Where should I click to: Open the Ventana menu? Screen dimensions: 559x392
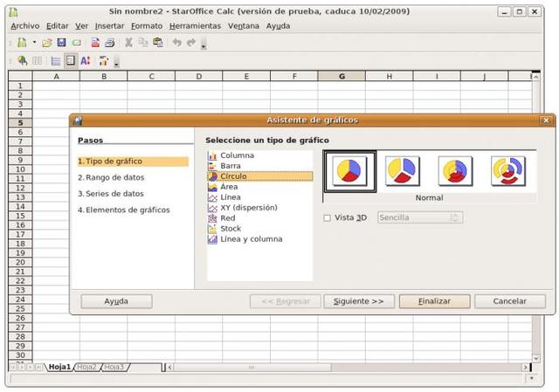coord(244,26)
